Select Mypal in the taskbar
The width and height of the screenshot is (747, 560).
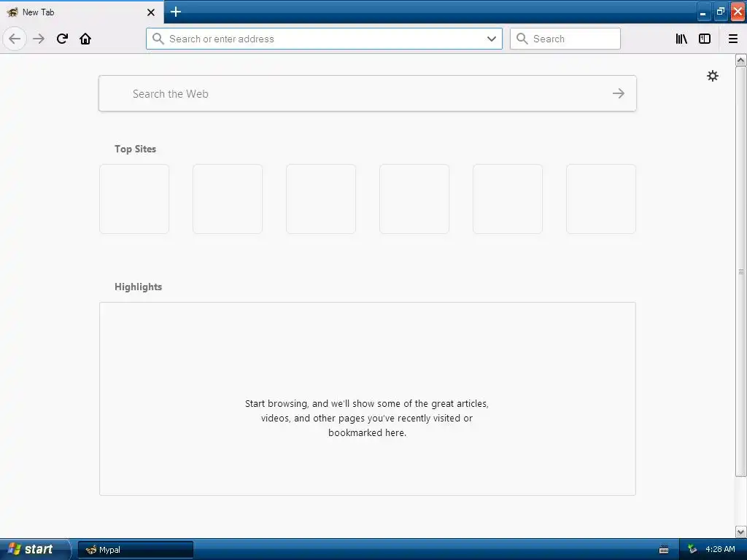(x=136, y=550)
